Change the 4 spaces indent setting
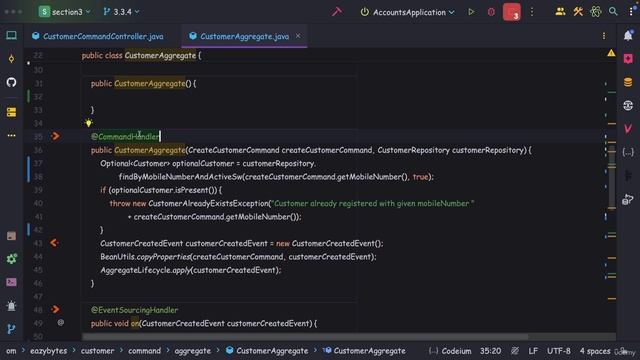 pyautogui.click(x=595, y=351)
